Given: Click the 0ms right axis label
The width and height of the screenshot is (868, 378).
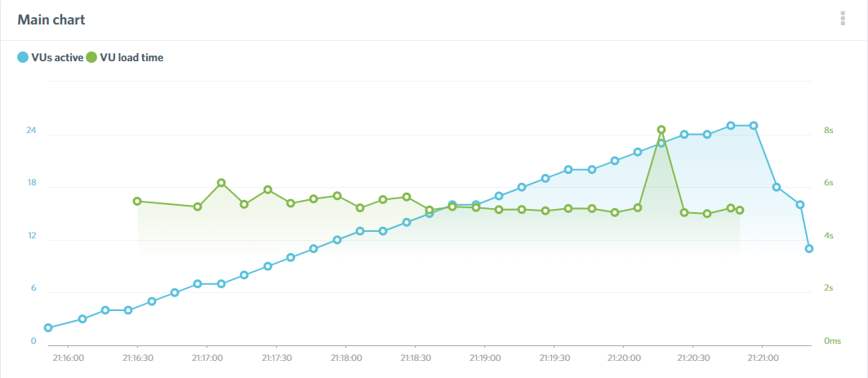Looking at the screenshot, I should [x=831, y=340].
